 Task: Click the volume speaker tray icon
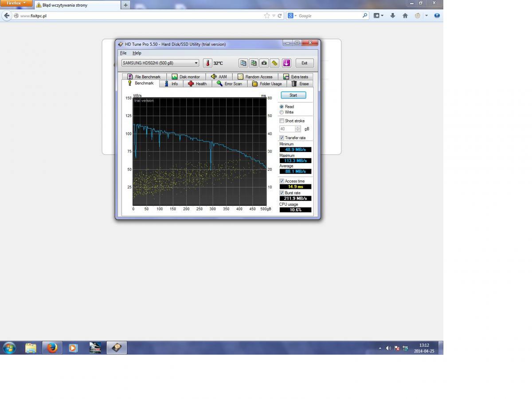389,348
